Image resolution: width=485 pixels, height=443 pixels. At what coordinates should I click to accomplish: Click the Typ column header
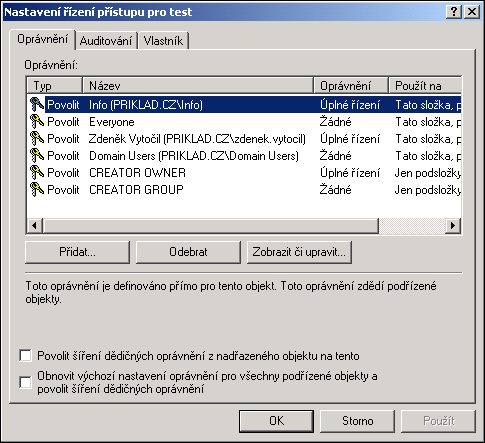tap(55, 86)
